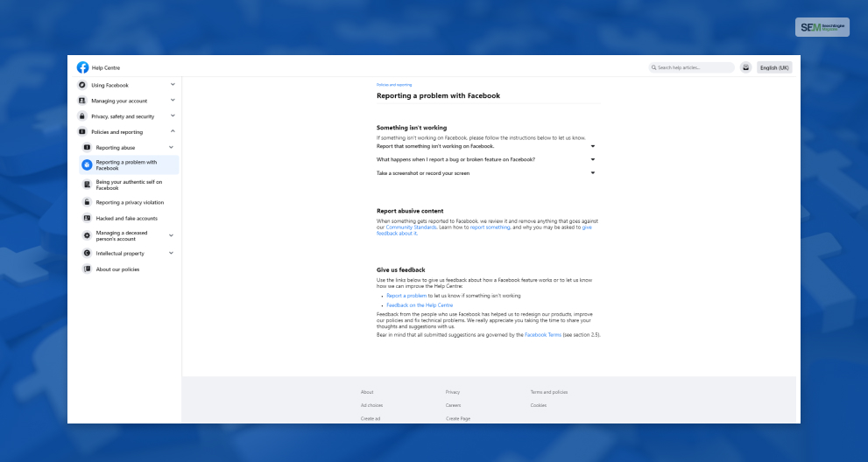Expand the Intellectual property chevron
The image size is (868, 462).
coord(171,253)
